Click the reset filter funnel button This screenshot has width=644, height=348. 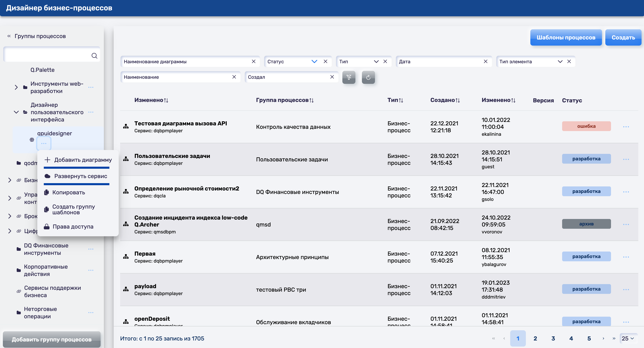(349, 77)
